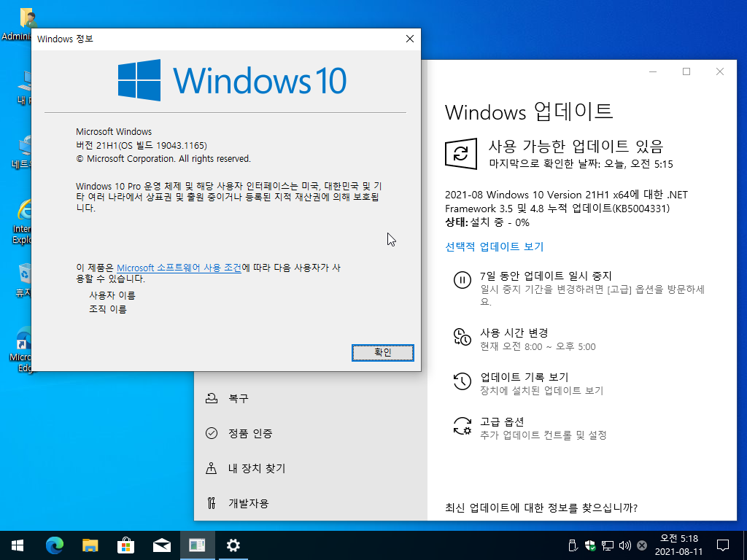Viewport: 747px width, 560px height.
Task: Click the 개발자용 tools icon
Action: pyautogui.click(x=211, y=503)
